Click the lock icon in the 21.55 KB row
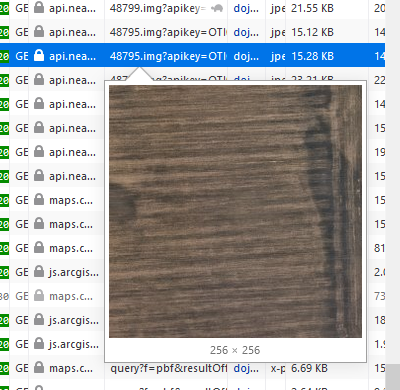The height and width of the screenshot is (390, 400). coord(39,7)
